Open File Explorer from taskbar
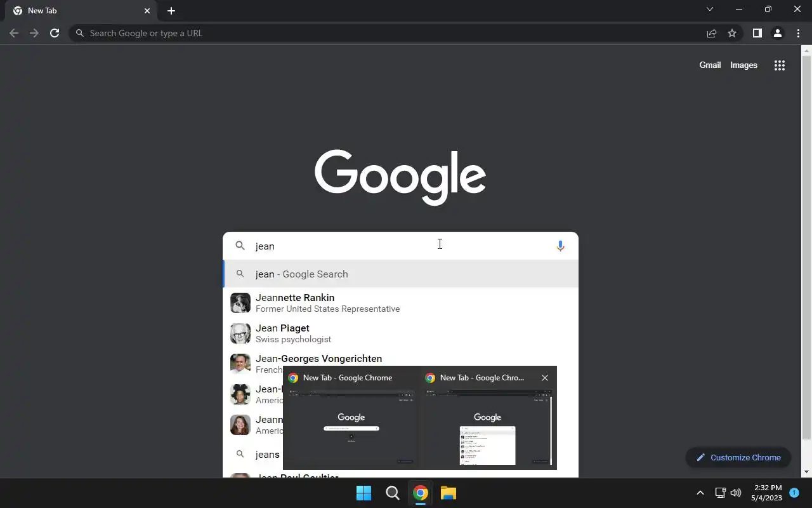 point(449,493)
